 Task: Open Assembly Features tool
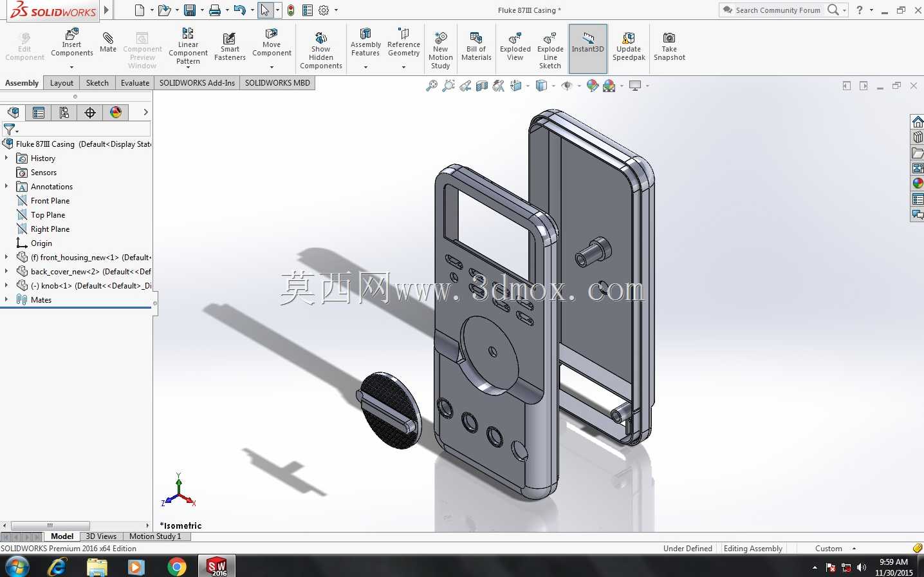coord(365,43)
